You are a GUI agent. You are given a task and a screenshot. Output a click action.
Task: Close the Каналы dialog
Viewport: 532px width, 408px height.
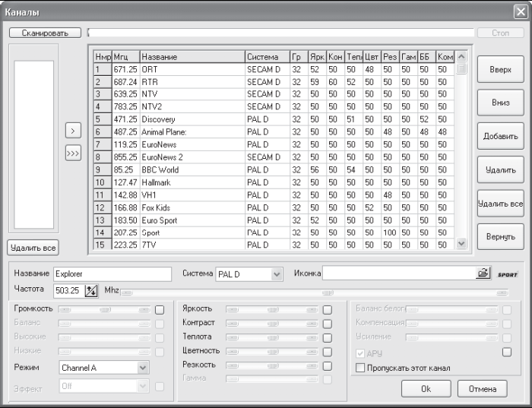point(521,12)
